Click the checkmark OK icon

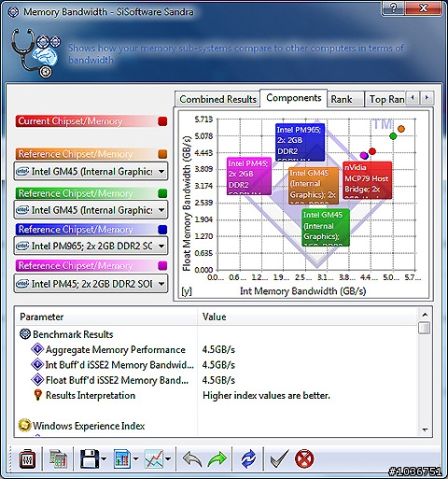tap(279, 458)
